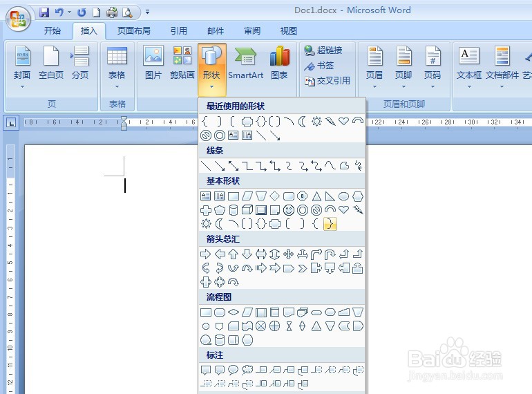532x394 pixels.
Task: Open the 引用 tab
Action: pyautogui.click(x=179, y=31)
